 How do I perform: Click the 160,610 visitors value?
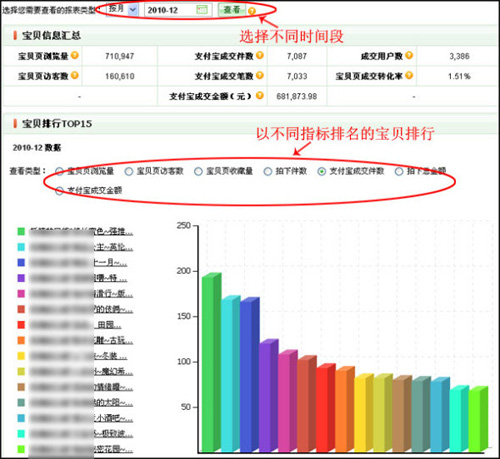click(120, 76)
